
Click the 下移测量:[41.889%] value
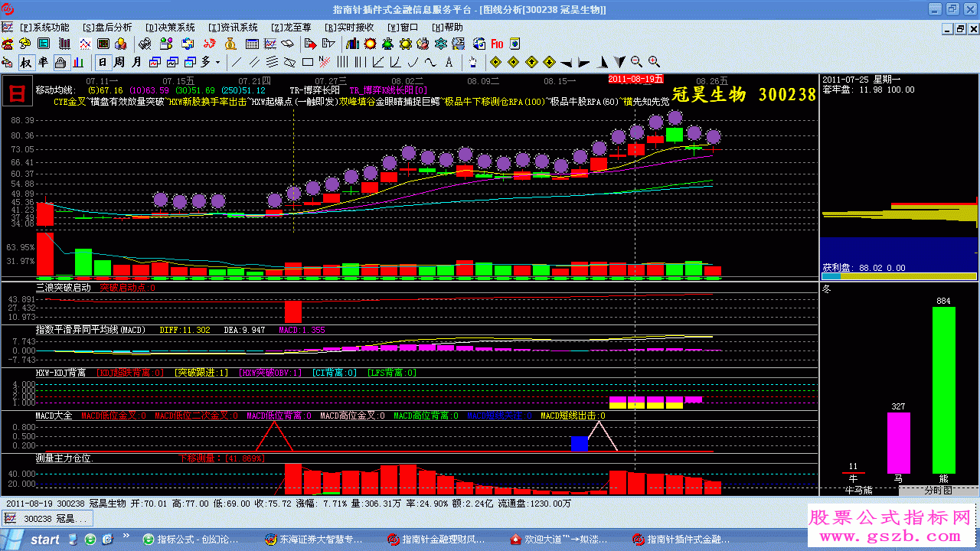[x=220, y=458]
